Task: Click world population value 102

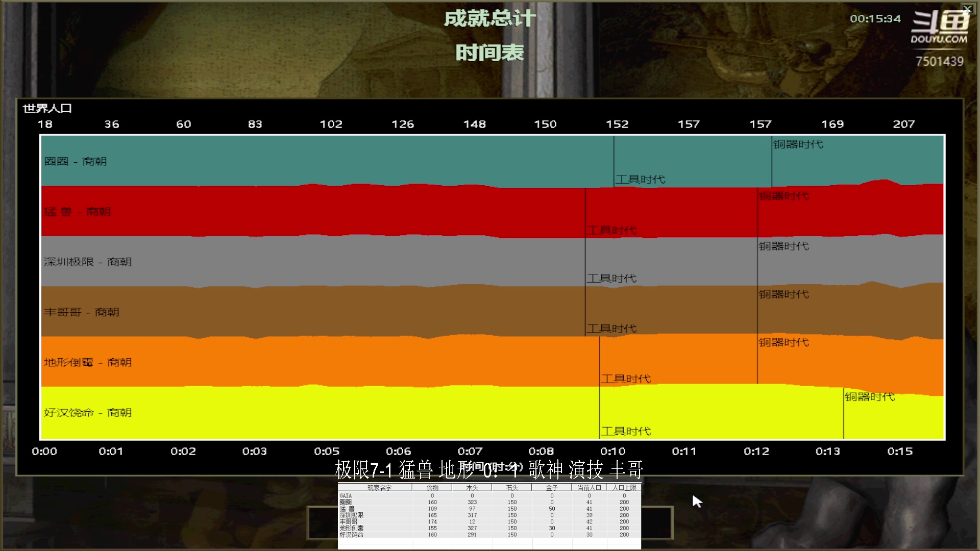Action: [x=331, y=124]
